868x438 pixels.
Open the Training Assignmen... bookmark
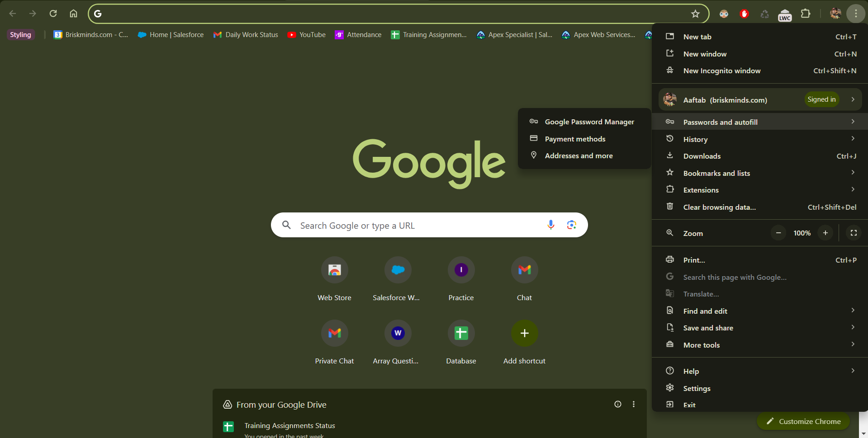(x=429, y=35)
